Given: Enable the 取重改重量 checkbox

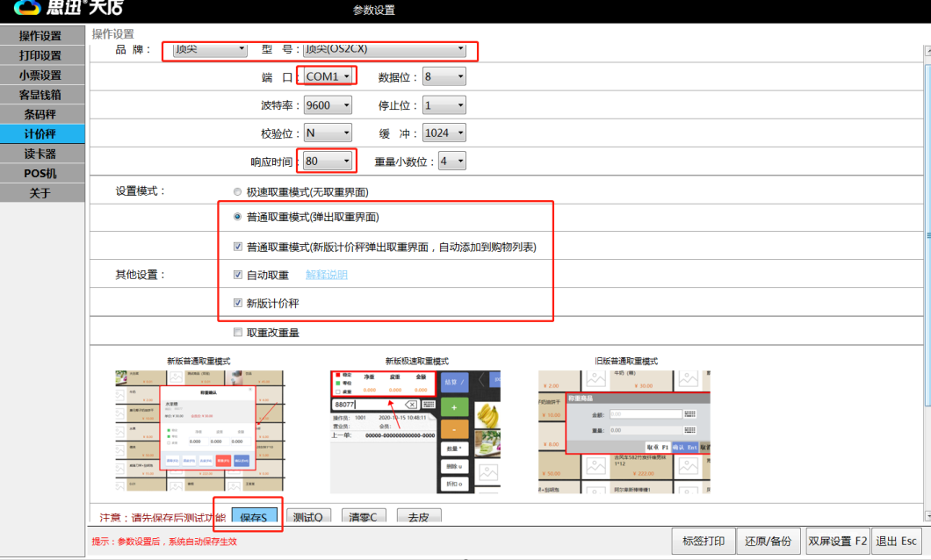Looking at the screenshot, I should (238, 332).
